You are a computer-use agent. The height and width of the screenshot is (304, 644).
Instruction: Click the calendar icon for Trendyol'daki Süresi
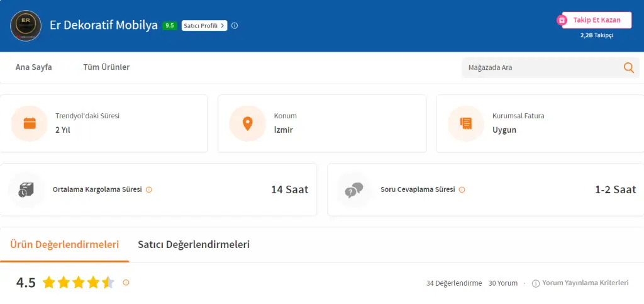pos(30,123)
